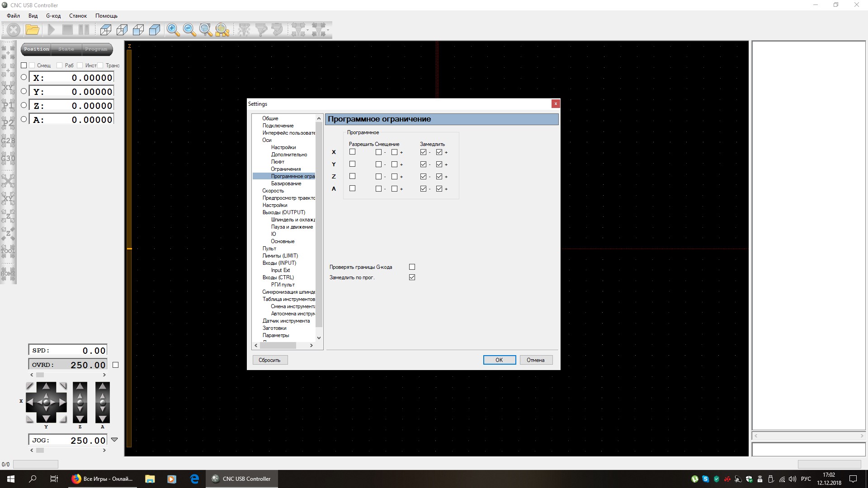The width and height of the screenshot is (868, 488).
Task: Click the open file folder icon
Action: (x=32, y=30)
